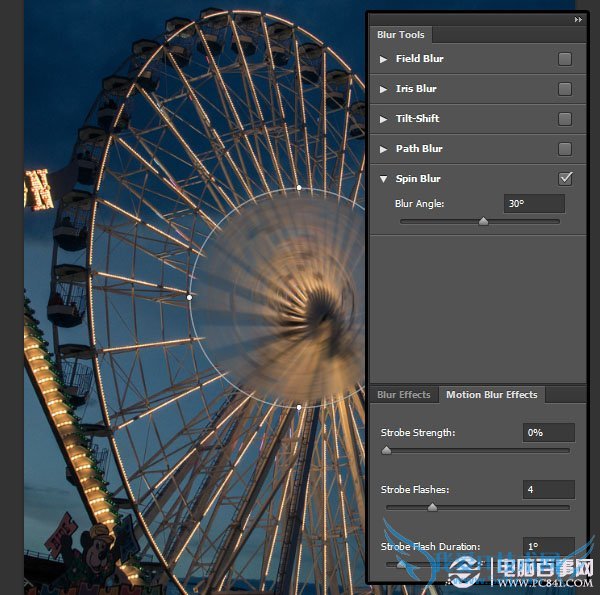Collapse the panel using the double-arrow icon
This screenshot has height=595, width=600.
tap(578, 19)
